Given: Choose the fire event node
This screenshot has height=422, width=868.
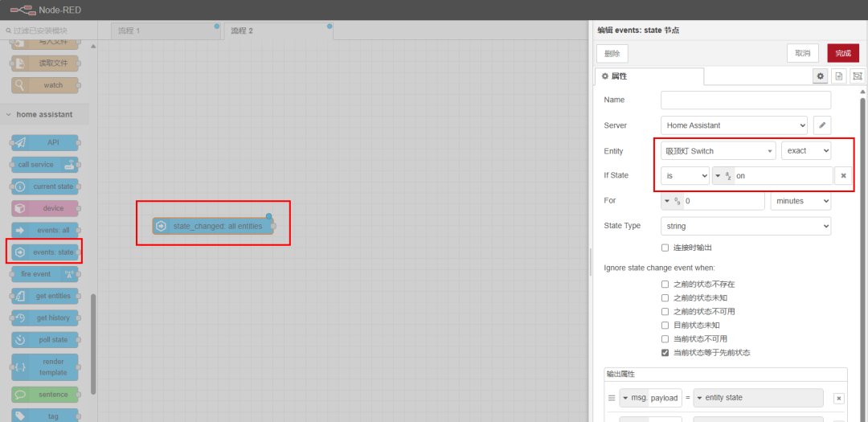Looking at the screenshot, I should coord(45,274).
